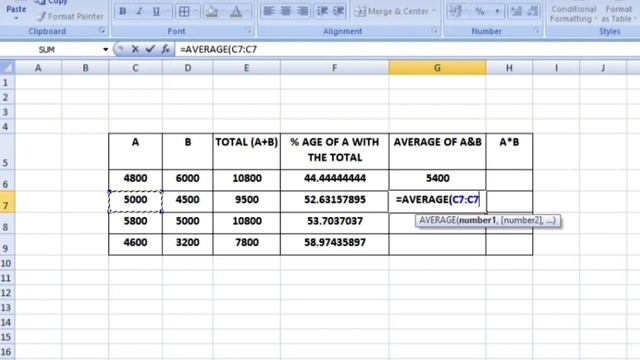The width and height of the screenshot is (640, 360).
Task: Toggle Italic formatting in the Font group
Action: click(x=139, y=11)
